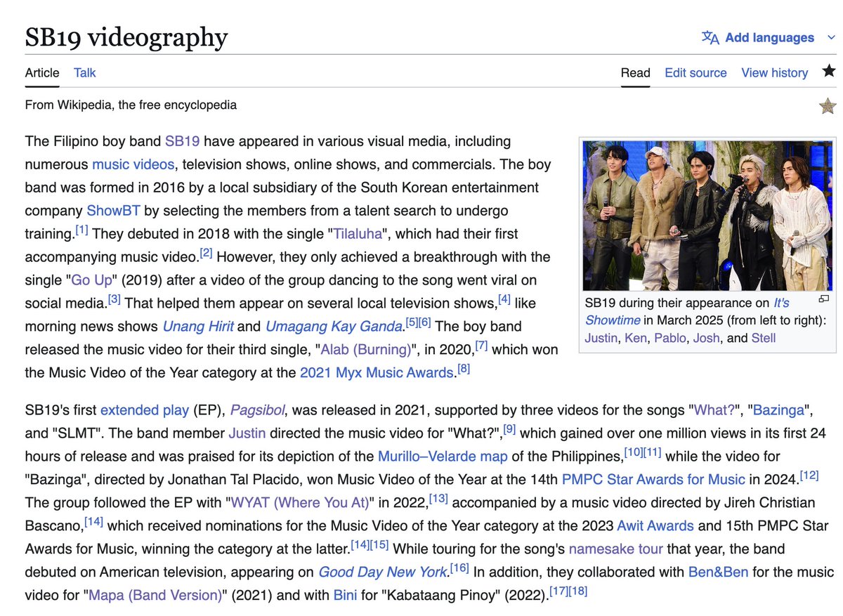
Task: Open the What? song link
Action: 716,410
